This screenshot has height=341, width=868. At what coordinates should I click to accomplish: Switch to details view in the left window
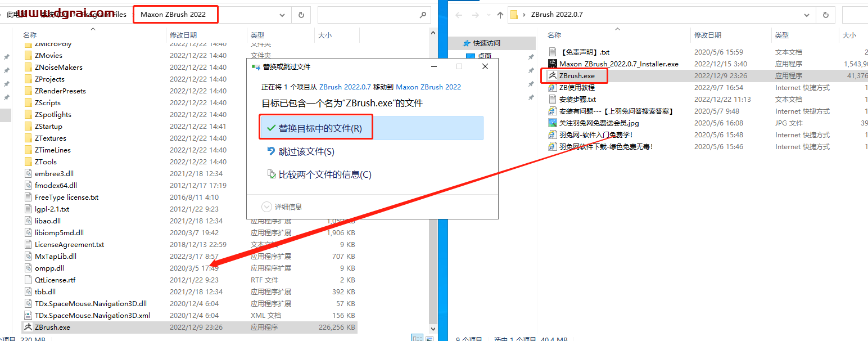[417, 338]
